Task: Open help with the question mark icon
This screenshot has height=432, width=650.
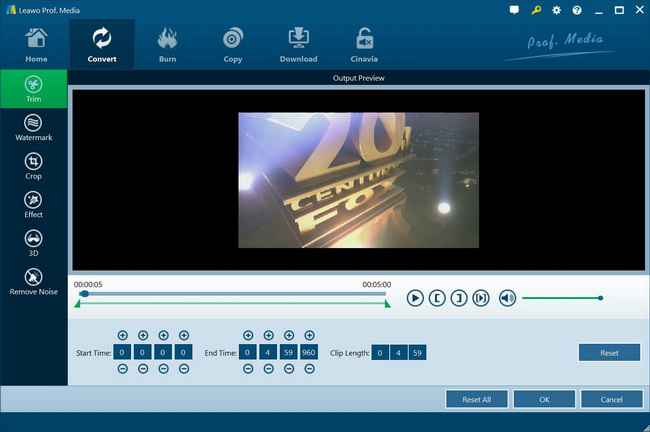Action: (577, 10)
